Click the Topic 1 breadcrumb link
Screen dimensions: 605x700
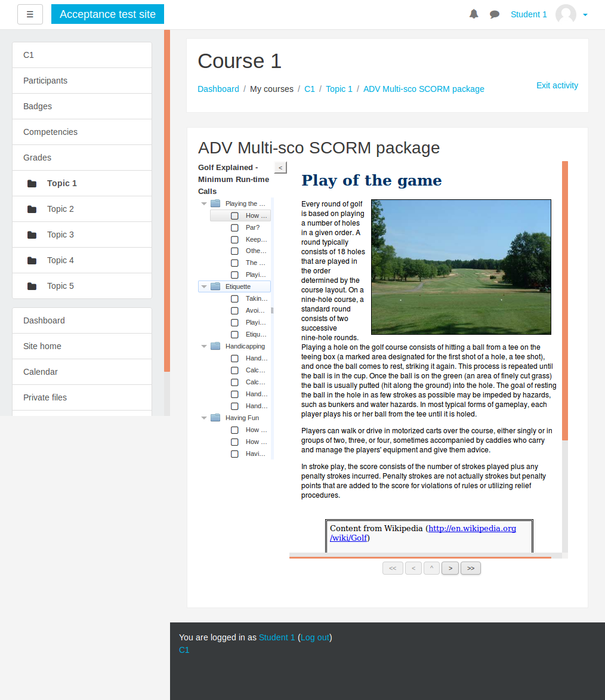[x=339, y=89]
